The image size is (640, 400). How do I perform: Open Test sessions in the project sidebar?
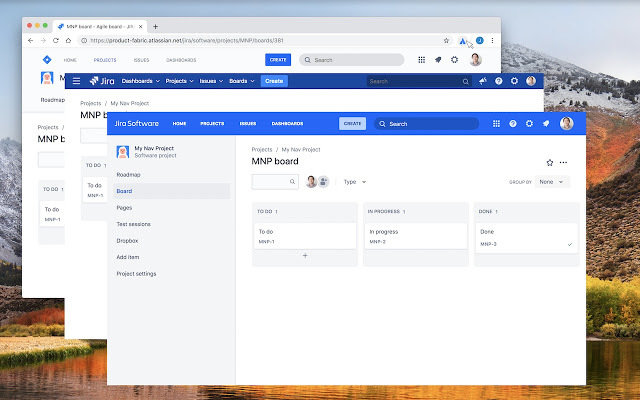click(x=171, y=224)
